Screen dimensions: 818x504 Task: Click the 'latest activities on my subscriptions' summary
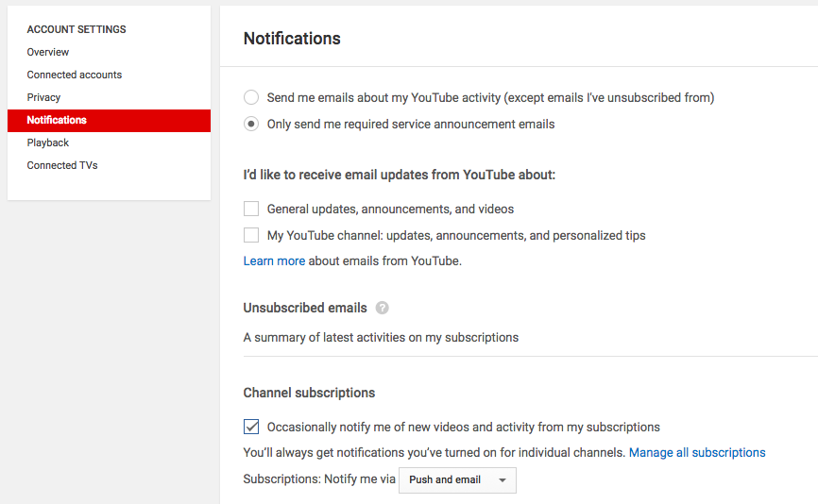click(381, 337)
